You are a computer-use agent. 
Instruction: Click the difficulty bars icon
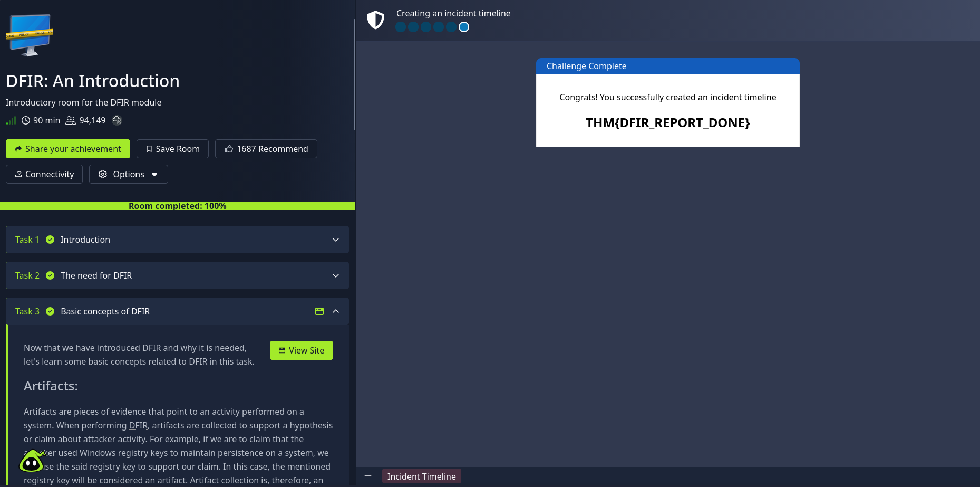coord(11,120)
